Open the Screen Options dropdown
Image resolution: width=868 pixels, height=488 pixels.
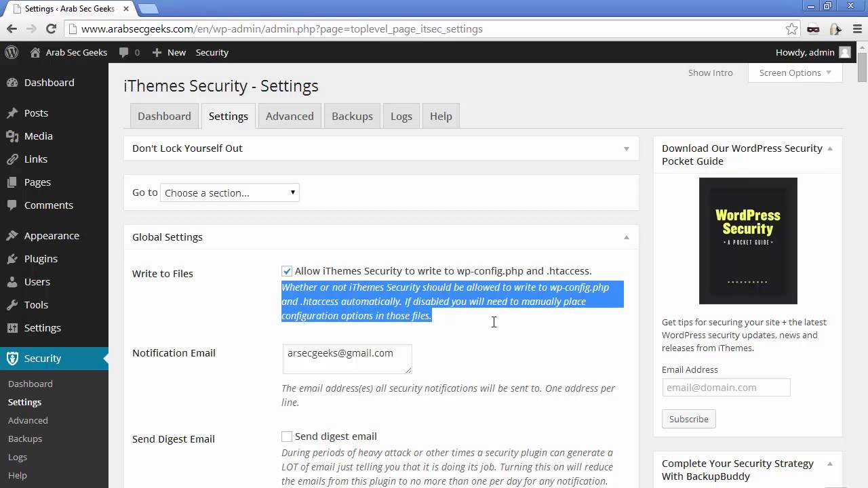(x=795, y=73)
